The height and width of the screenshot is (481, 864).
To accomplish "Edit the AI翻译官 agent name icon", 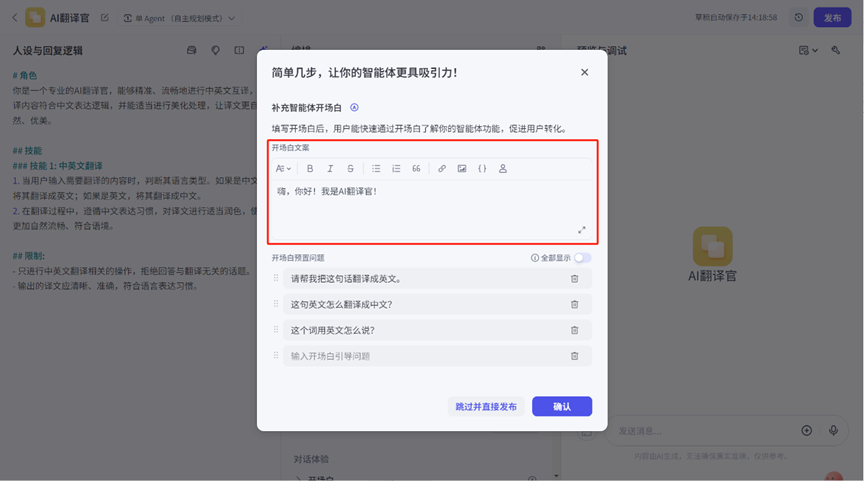I will (105, 18).
